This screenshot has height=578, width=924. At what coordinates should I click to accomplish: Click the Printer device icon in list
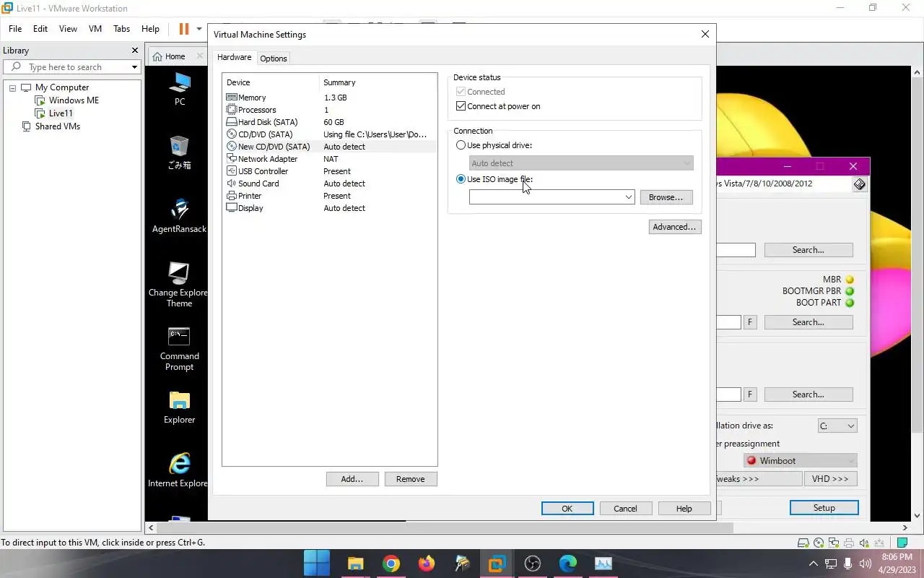232,196
